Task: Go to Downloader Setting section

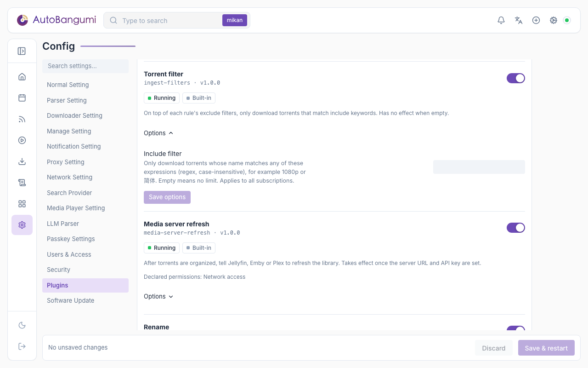Action: (85, 115)
